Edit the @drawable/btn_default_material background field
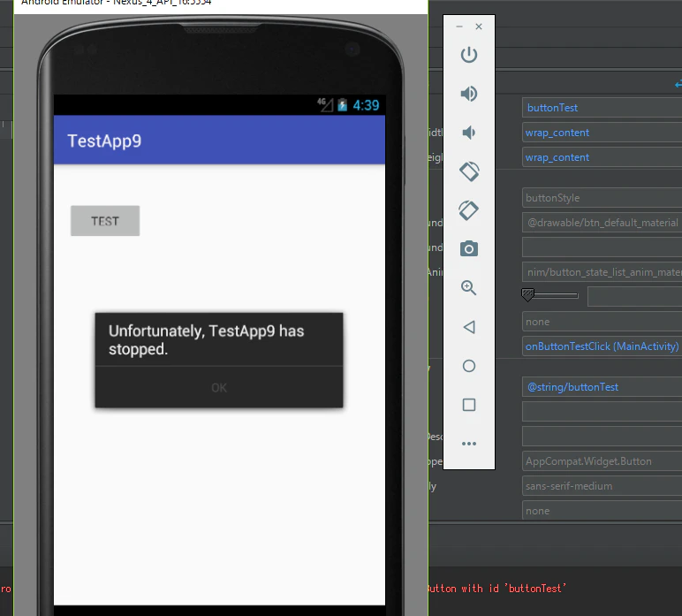The image size is (682, 616). point(602,223)
